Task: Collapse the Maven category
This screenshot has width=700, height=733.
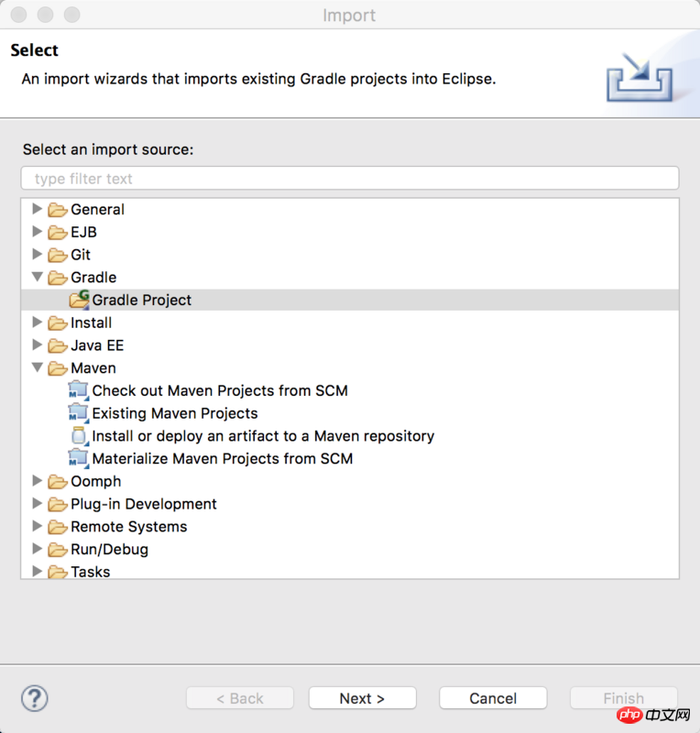Action: point(38,367)
